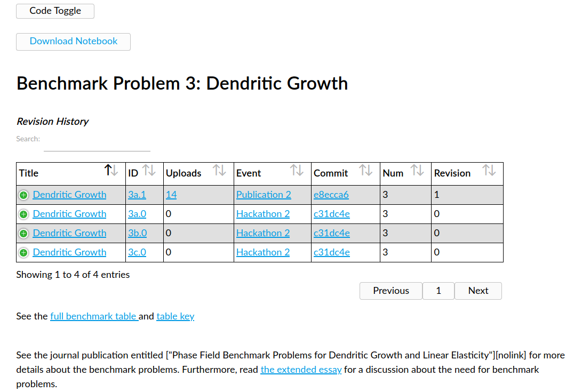This screenshot has height=392, width=574.
Task: Click Benchmark Problem 3 page heading
Action: pos(182,83)
